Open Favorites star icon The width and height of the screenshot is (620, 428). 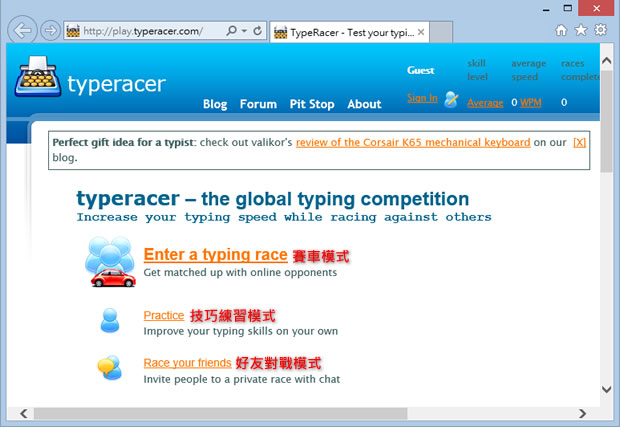[581, 30]
